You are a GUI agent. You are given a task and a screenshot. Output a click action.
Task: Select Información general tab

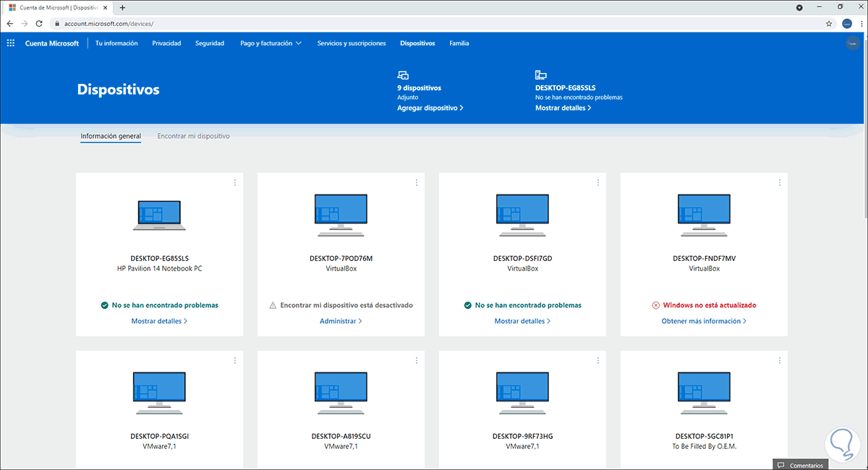[111, 136]
